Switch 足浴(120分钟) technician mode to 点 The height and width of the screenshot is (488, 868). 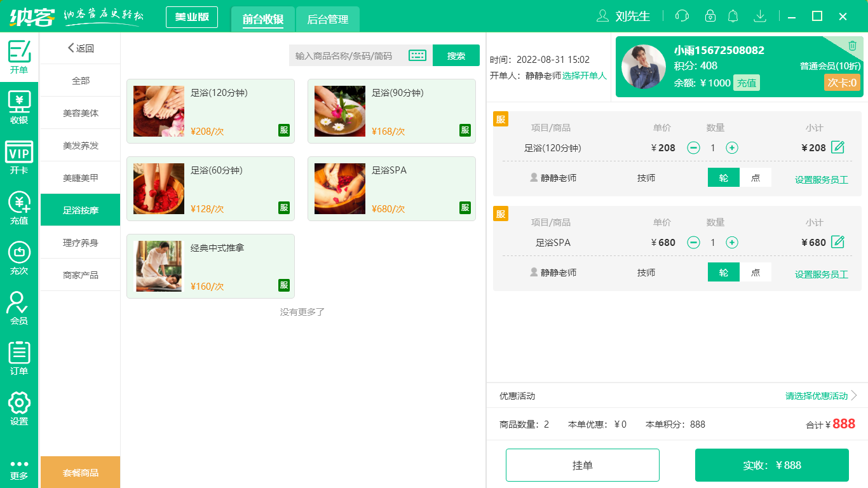[x=756, y=178]
